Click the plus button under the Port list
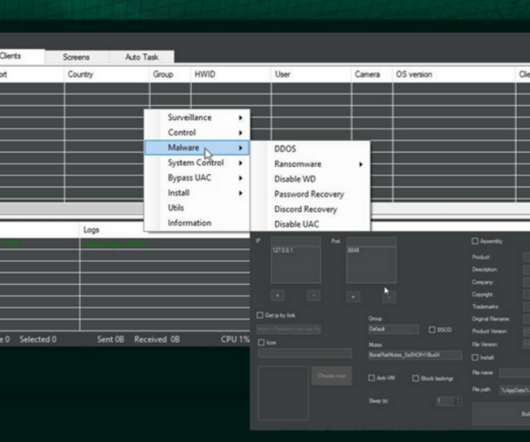The width and height of the screenshot is (530, 442). point(353,297)
